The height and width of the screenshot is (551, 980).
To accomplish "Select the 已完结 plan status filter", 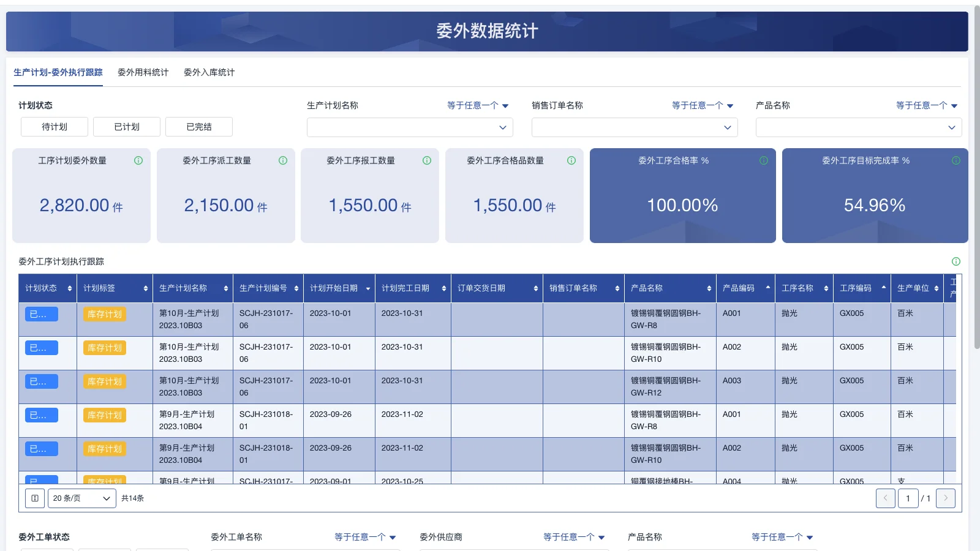I will tap(198, 127).
